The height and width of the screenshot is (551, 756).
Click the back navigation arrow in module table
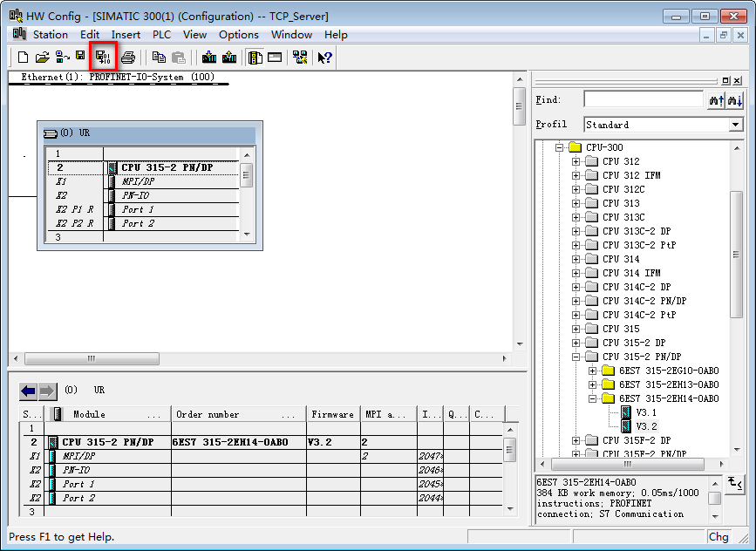click(x=28, y=391)
